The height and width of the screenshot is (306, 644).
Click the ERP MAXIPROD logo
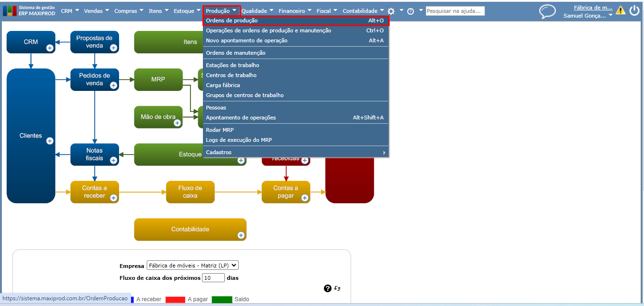[x=29, y=10]
